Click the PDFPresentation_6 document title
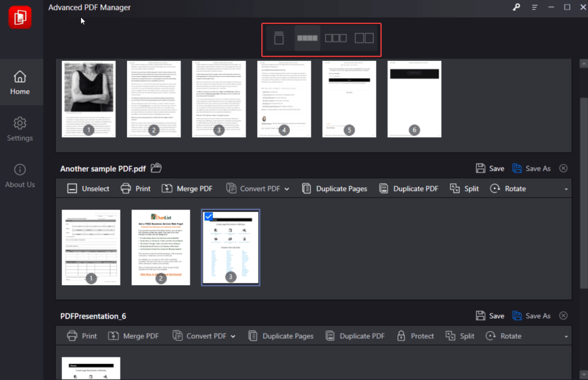This screenshot has width=588, height=380. point(93,316)
